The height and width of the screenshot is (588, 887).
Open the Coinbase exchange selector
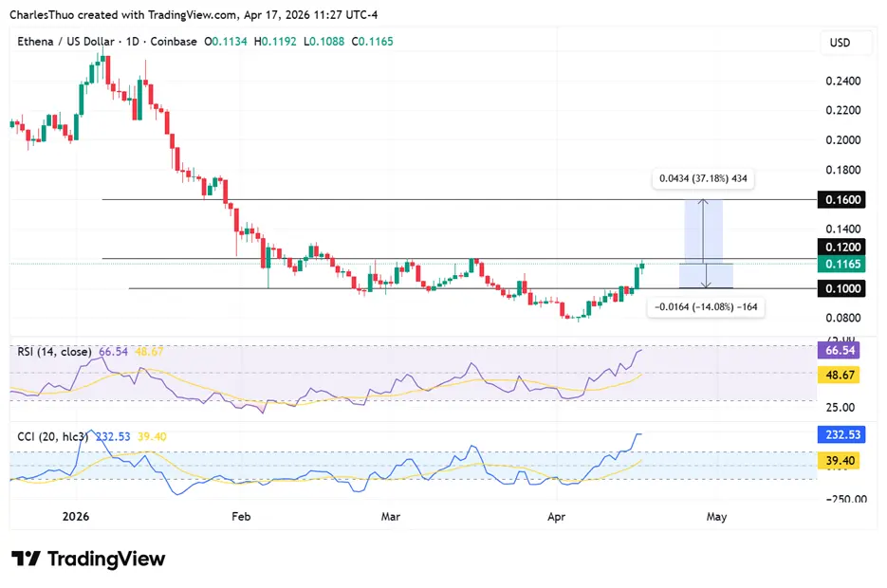point(173,42)
